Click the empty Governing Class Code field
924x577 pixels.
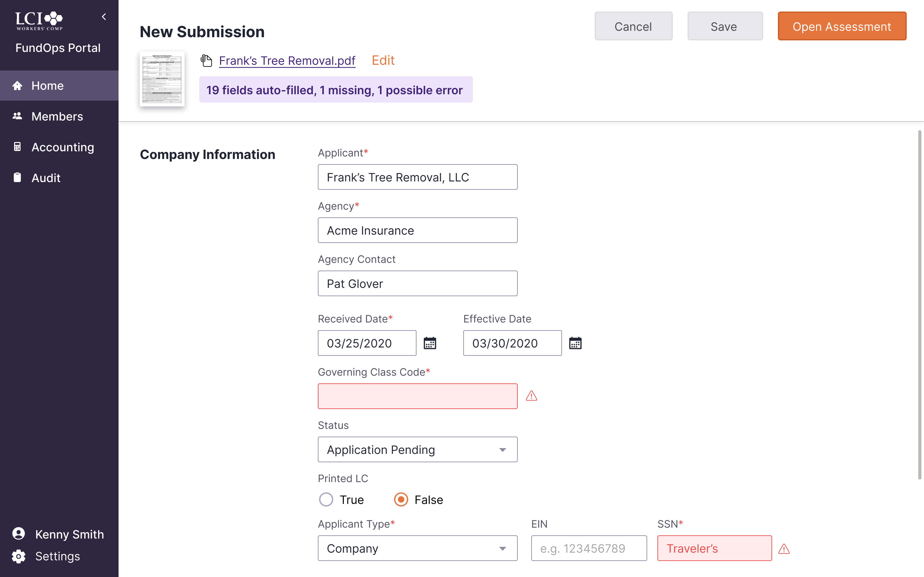[x=417, y=396]
